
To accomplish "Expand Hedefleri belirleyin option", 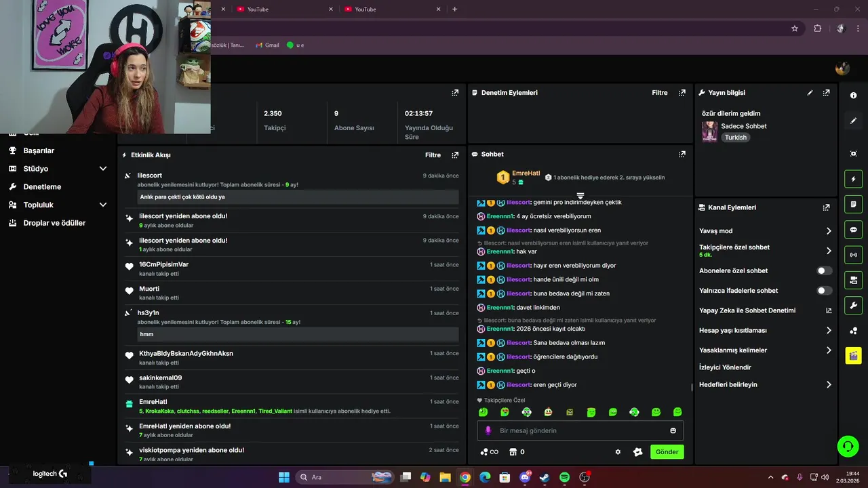I will point(766,384).
